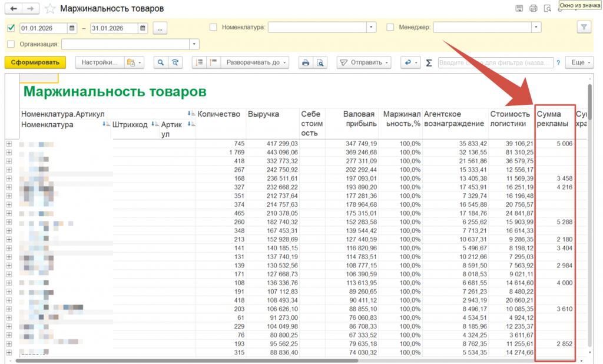
Task: Open the Еще menu
Action: pyautogui.click(x=581, y=62)
